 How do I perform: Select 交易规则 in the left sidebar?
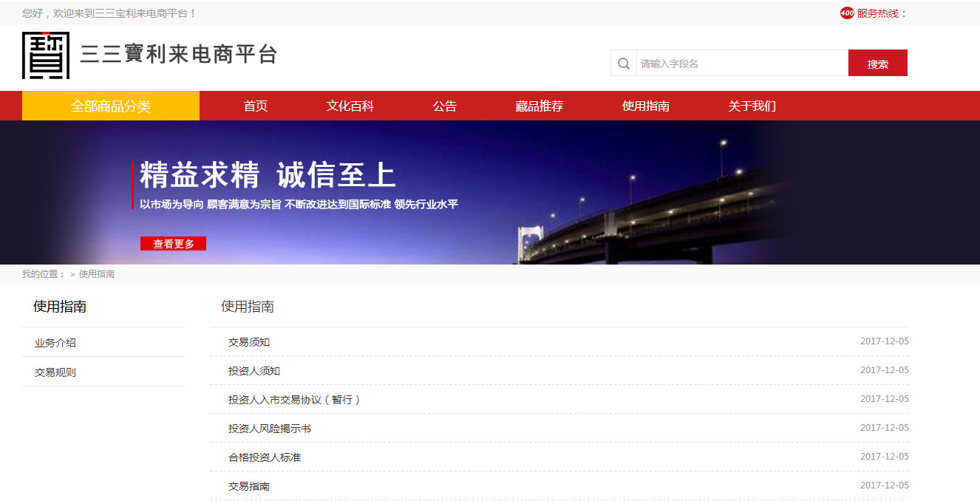(55, 372)
